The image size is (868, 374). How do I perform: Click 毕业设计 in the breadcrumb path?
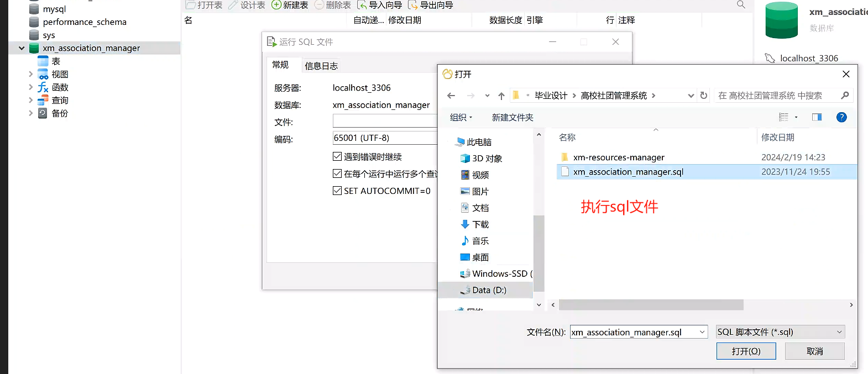pos(551,96)
